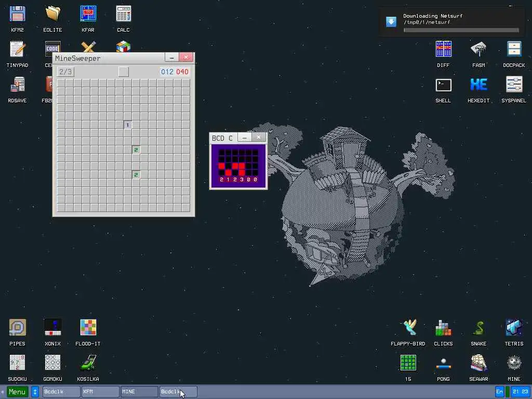Click the MineSweeper blue timer 012
Viewport: 532px width, 399px height.
click(x=167, y=72)
